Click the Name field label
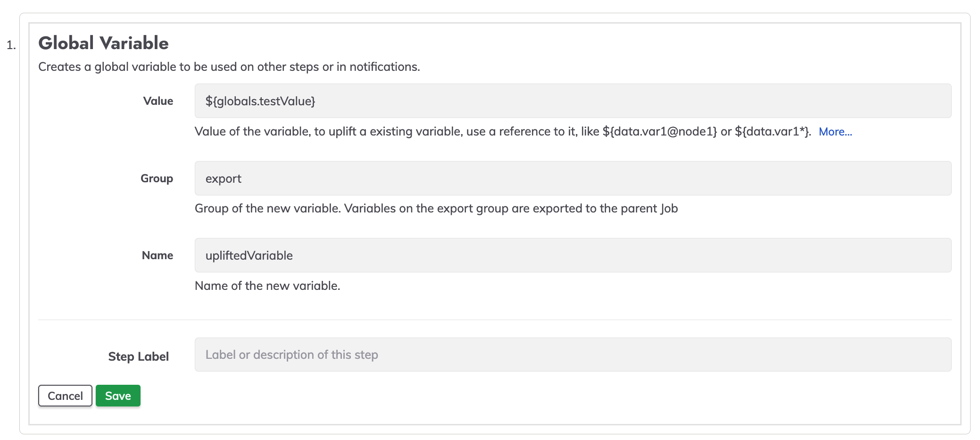Image resolution: width=980 pixels, height=440 pixels. pos(158,255)
